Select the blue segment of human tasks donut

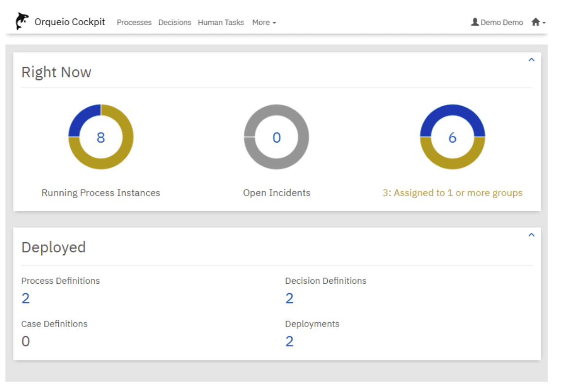(x=452, y=110)
